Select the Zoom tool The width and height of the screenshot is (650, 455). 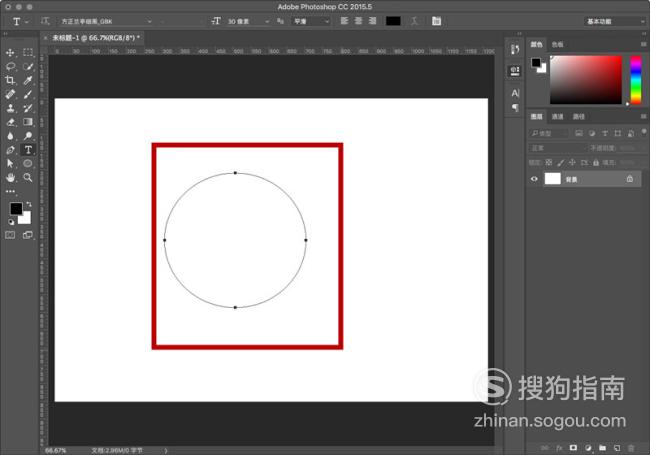pyautogui.click(x=28, y=177)
